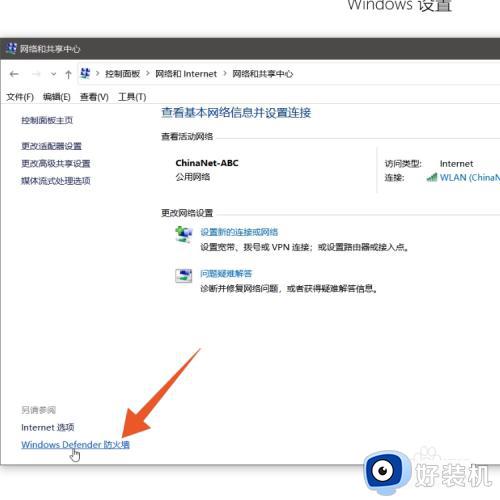This screenshot has height=500, width=500.
Task: Select 网络和共享中心 breadcrumb
Action: click(x=263, y=74)
